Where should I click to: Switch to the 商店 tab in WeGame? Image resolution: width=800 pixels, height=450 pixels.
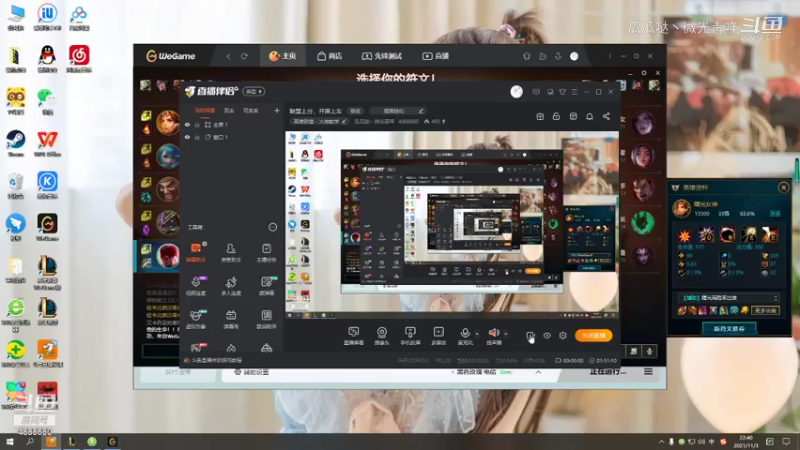coord(330,56)
